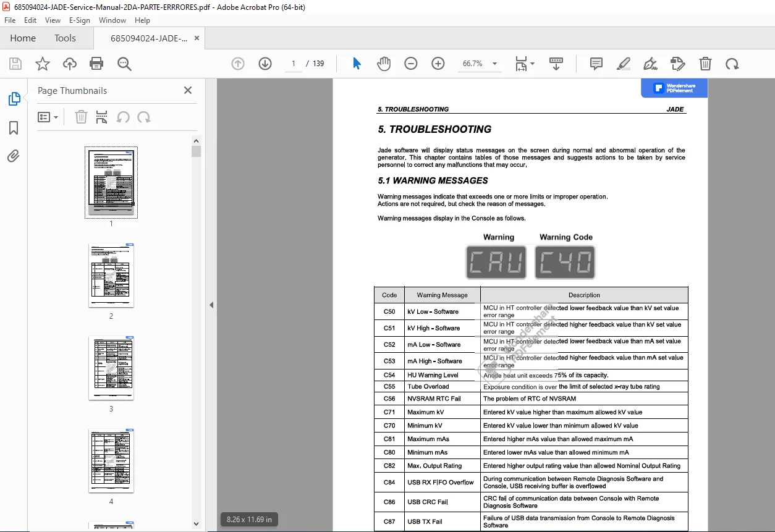
Task: Go to previous page arrow
Action: coord(238,64)
